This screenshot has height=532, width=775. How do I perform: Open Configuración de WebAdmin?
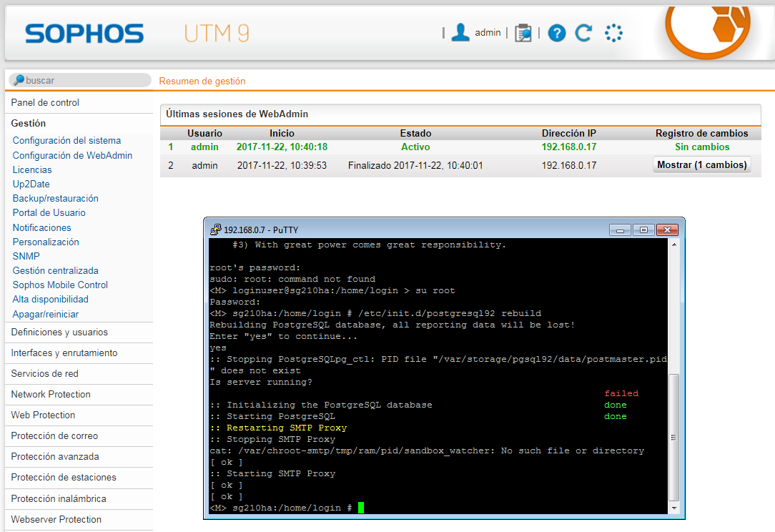tap(72, 155)
